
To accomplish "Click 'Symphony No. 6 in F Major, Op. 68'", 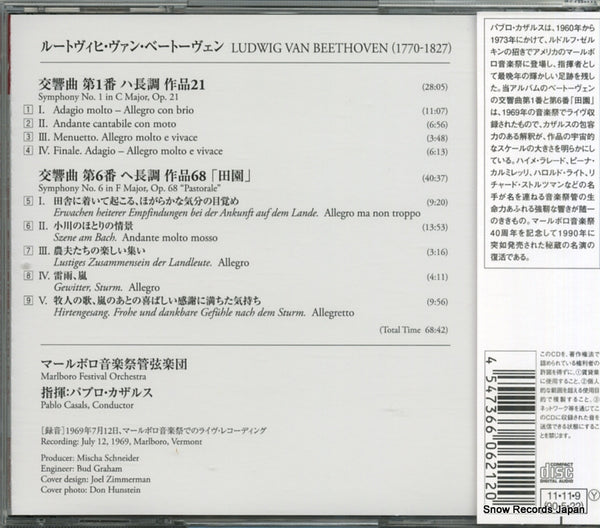I will pos(108,188).
